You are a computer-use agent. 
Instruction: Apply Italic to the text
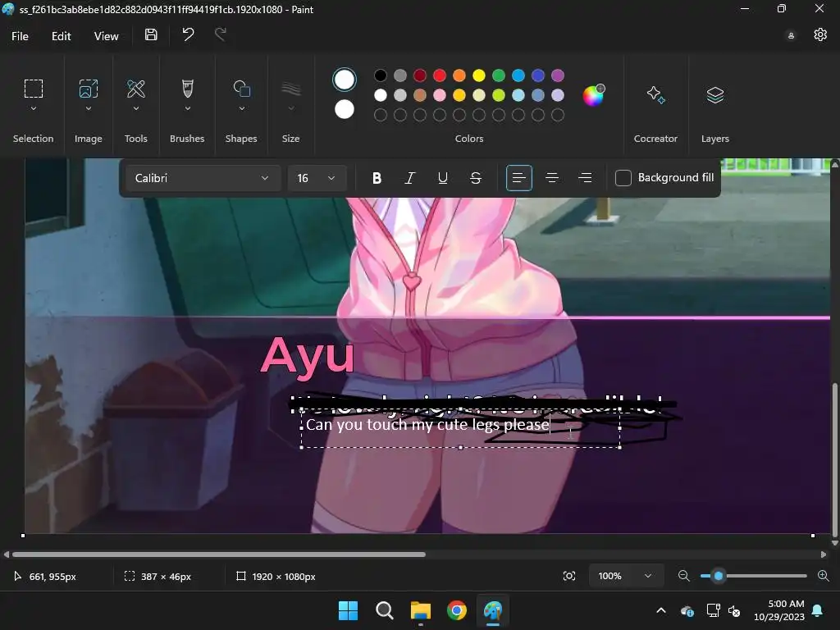(410, 178)
